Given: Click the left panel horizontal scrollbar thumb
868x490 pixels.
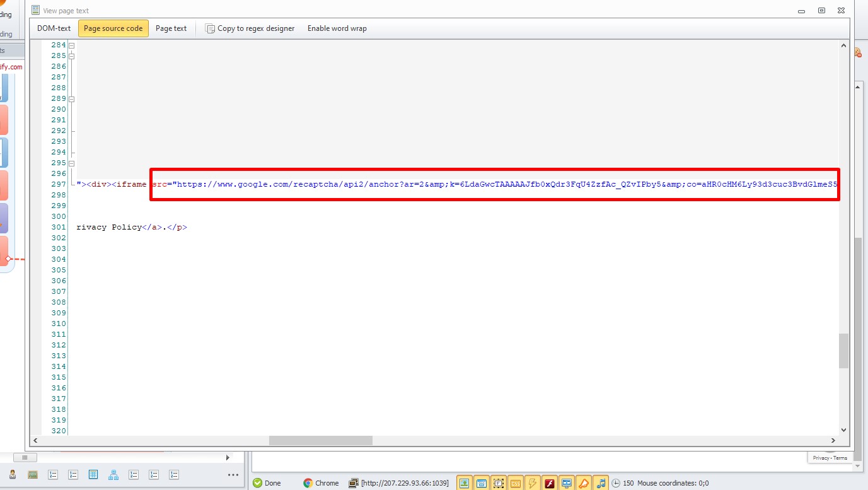Looking at the screenshot, I should pos(25,457).
